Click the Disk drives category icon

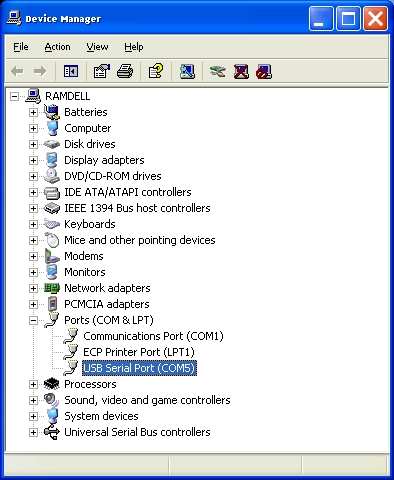coord(52,144)
